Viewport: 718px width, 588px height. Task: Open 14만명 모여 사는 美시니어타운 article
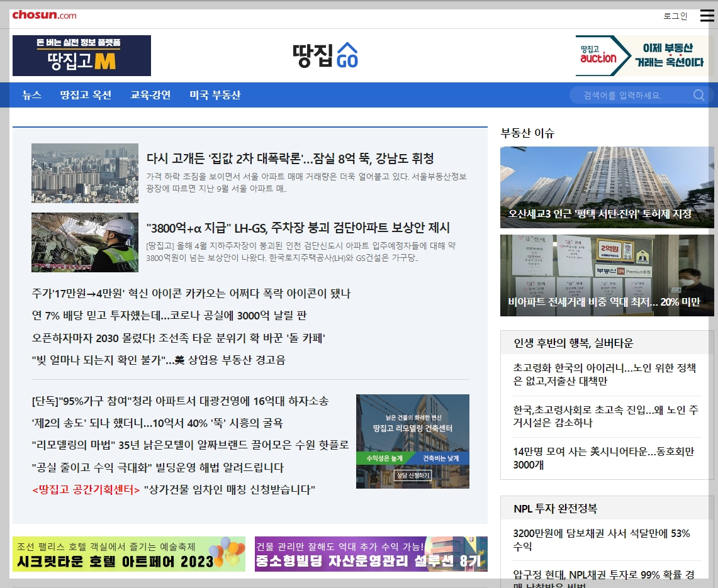click(603, 458)
